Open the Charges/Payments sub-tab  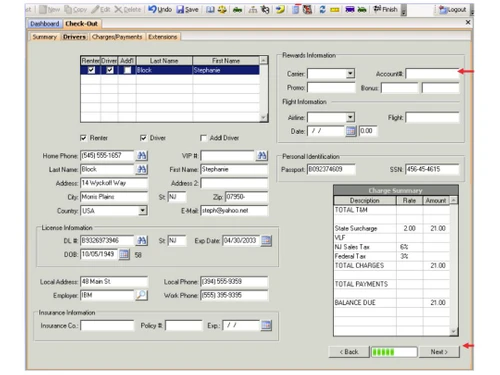click(117, 37)
